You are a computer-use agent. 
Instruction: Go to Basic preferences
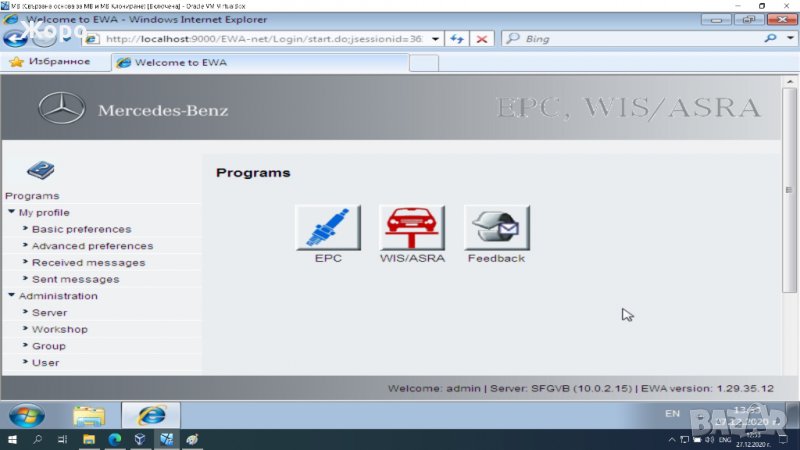[81, 229]
